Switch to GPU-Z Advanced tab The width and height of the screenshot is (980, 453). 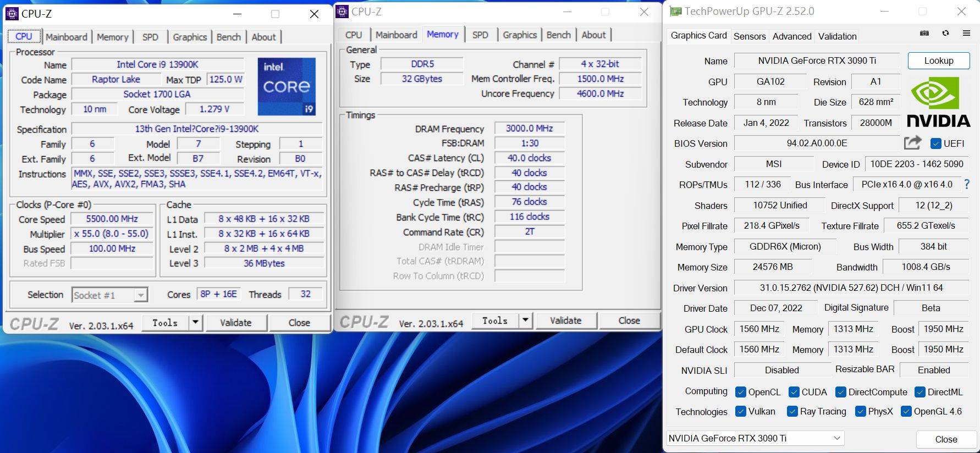click(x=792, y=36)
